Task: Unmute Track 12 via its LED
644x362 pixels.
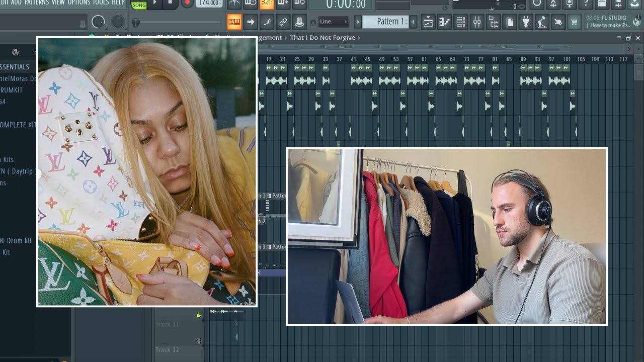Action: tap(199, 341)
